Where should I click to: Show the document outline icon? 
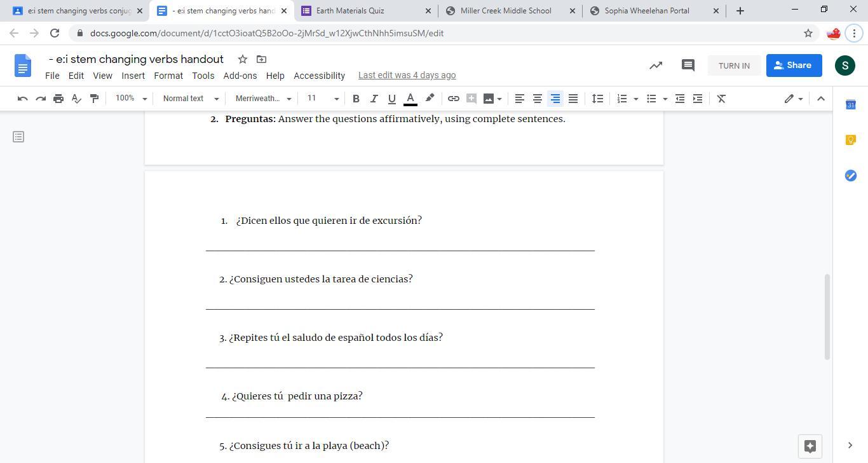click(18, 137)
